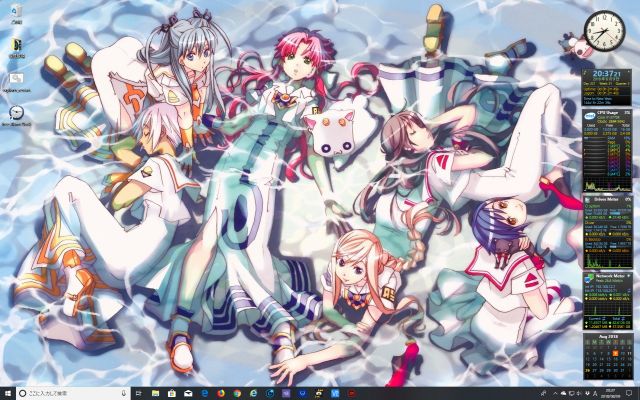Image resolution: width=640 pixels, height=400 pixels.
Task: Show hidden system tray icons
Action: 555,393
